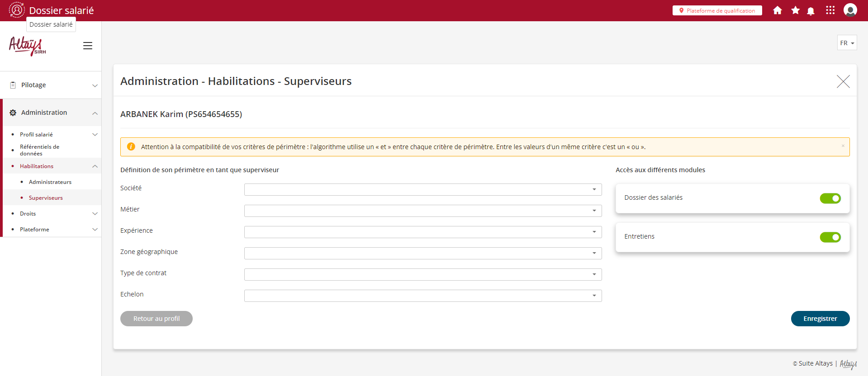Change language with FR selector
This screenshot has width=868, height=376.
847,43
